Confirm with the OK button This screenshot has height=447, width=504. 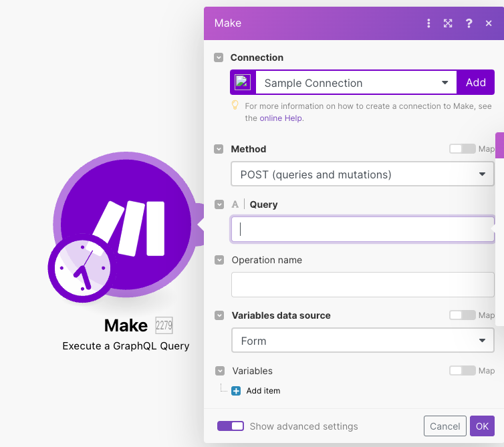(482, 426)
